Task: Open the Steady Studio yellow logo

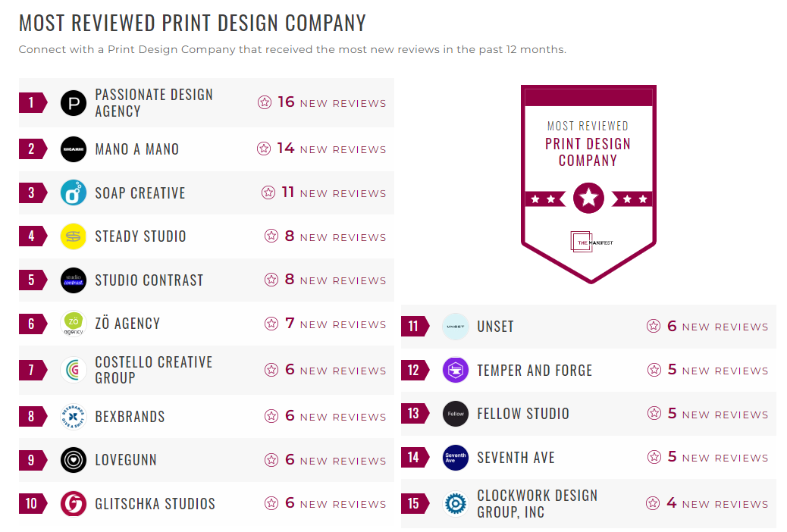Action: (73, 236)
